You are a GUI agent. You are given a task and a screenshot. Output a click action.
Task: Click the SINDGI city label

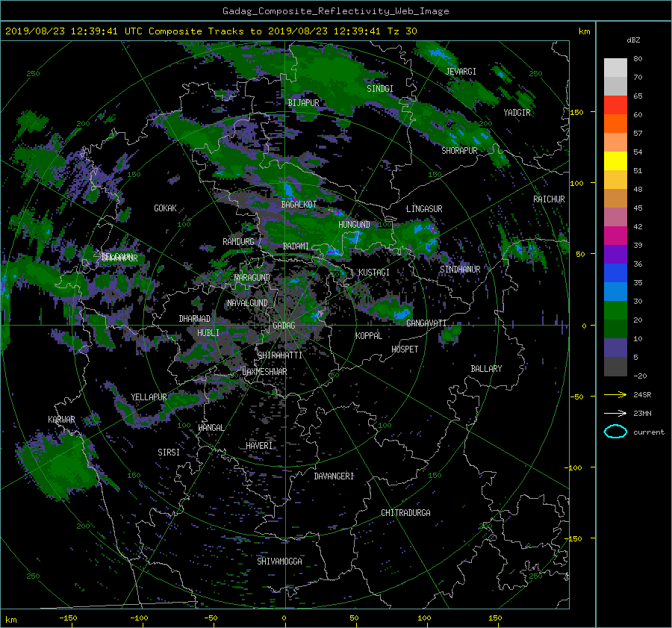(x=380, y=89)
